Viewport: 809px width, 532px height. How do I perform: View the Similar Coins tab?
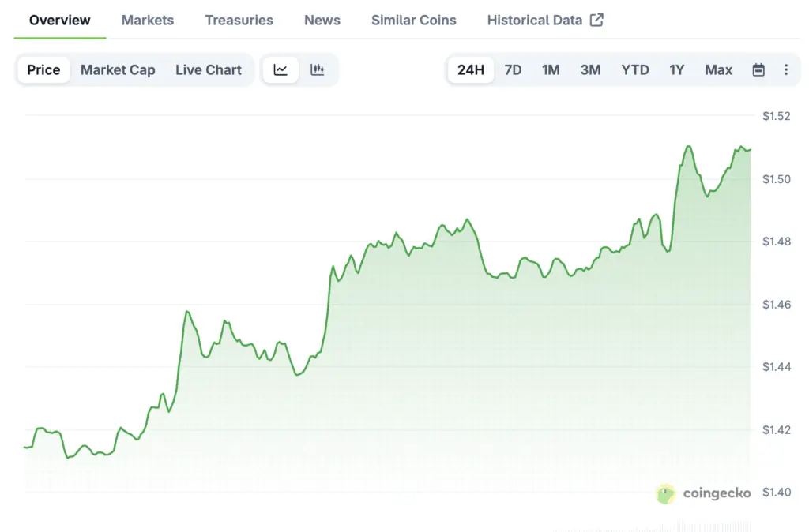tap(414, 20)
